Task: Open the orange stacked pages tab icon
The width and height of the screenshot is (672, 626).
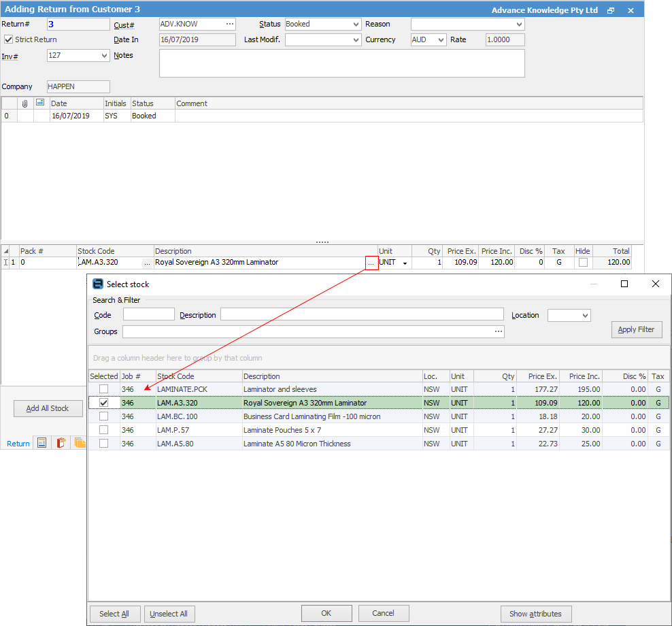Action: [80, 443]
